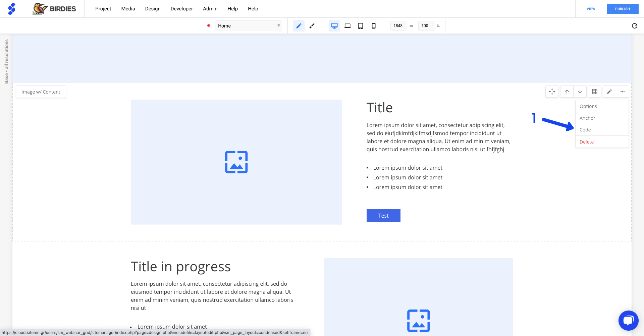
Task: Open the Home page dropdown
Action: (x=249, y=26)
